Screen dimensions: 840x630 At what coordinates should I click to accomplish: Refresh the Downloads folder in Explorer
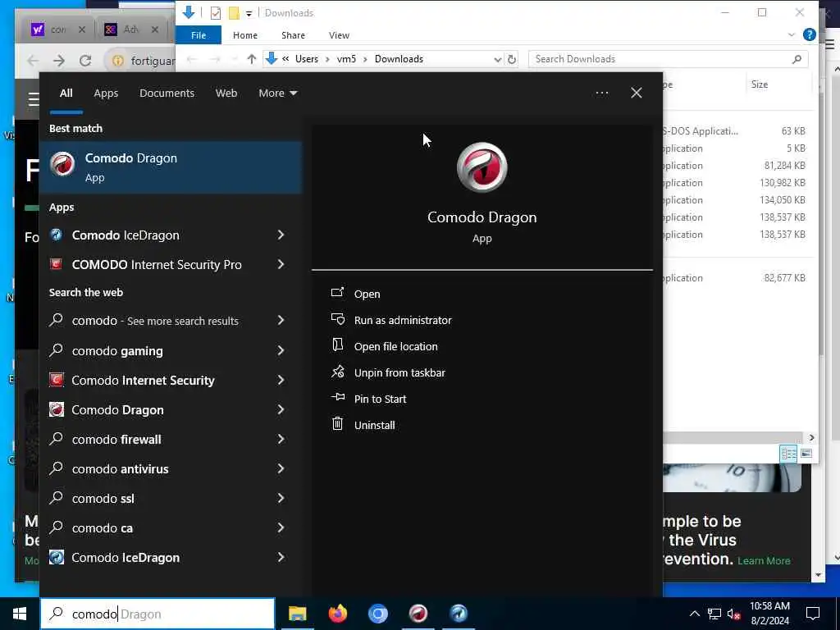point(512,59)
